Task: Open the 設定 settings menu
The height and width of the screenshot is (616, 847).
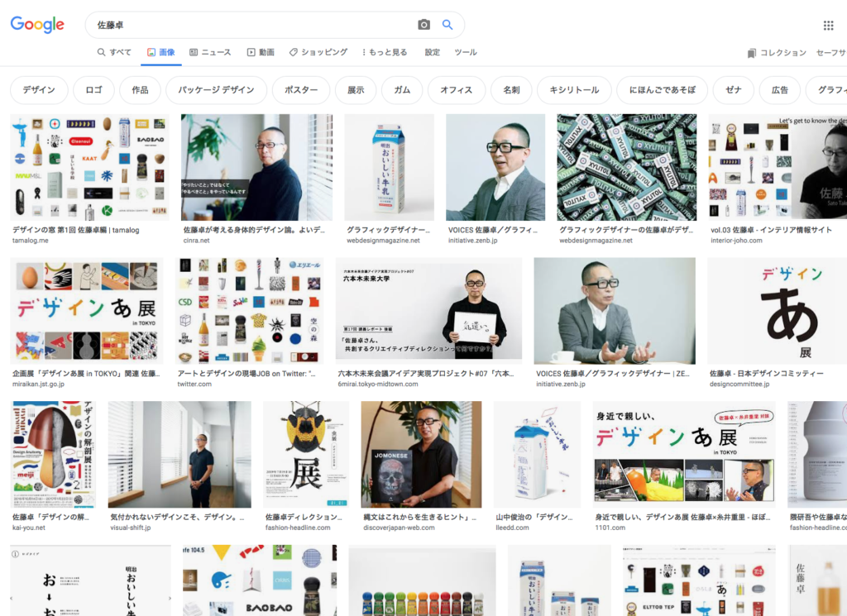Action: pyautogui.click(x=433, y=52)
